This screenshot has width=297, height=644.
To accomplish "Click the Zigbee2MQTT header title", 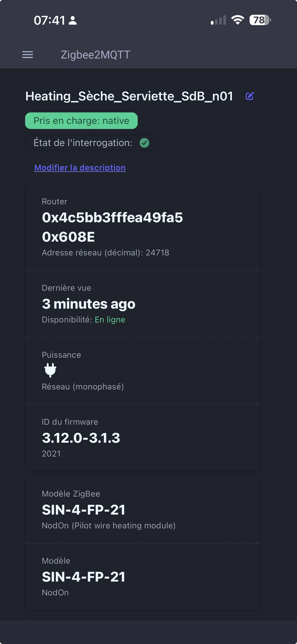I will 96,55.
